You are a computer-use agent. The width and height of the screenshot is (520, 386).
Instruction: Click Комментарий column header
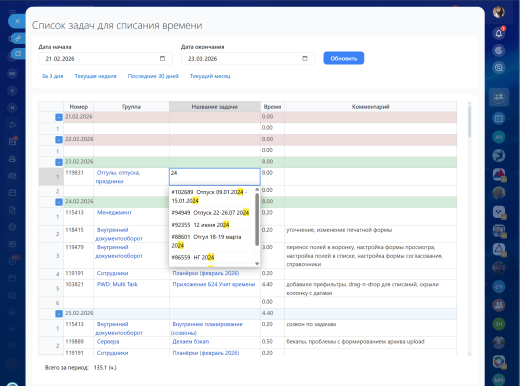pyautogui.click(x=370, y=107)
